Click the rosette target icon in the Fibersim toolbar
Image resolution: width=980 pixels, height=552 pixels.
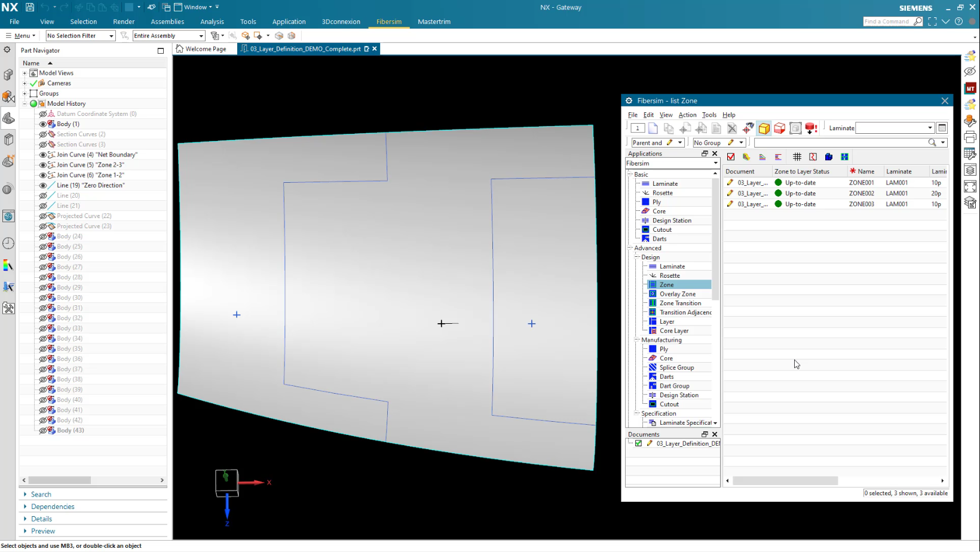(747, 128)
